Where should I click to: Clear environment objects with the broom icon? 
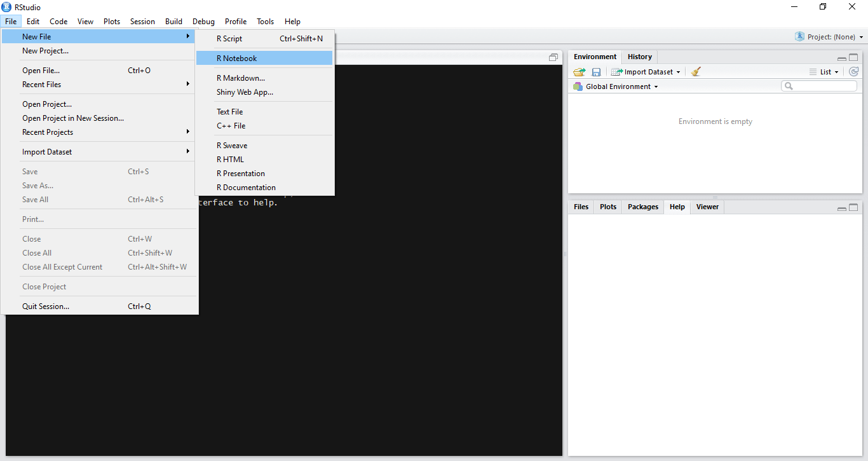[x=696, y=72]
